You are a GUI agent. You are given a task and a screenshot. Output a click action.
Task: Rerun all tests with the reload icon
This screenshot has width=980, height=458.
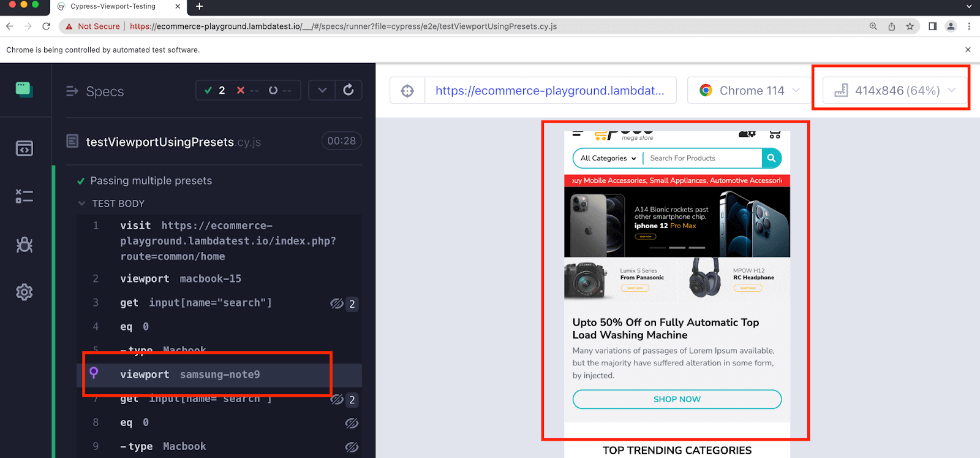pyautogui.click(x=349, y=90)
